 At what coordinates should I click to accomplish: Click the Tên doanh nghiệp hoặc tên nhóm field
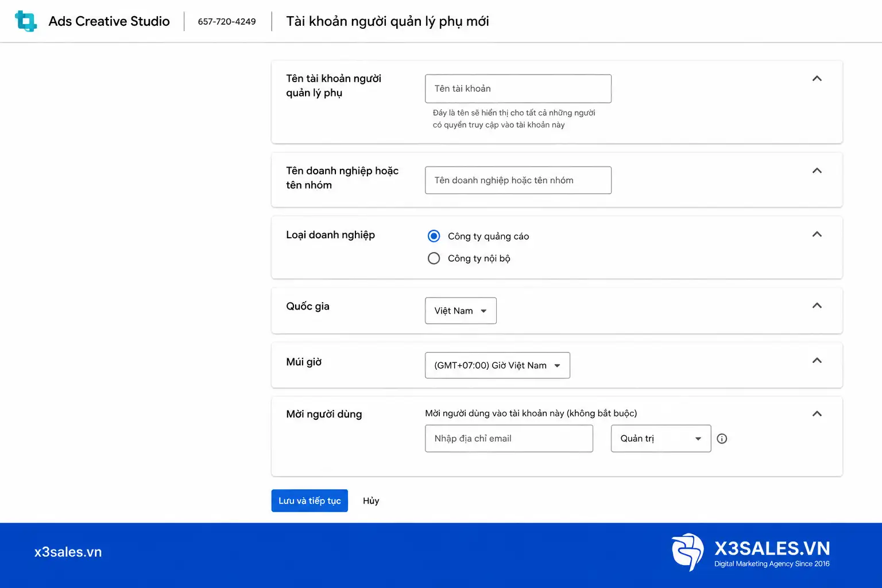point(518,180)
